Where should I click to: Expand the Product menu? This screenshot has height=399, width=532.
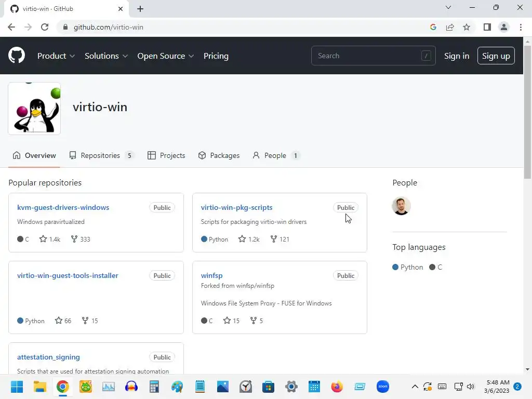[x=56, y=56]
